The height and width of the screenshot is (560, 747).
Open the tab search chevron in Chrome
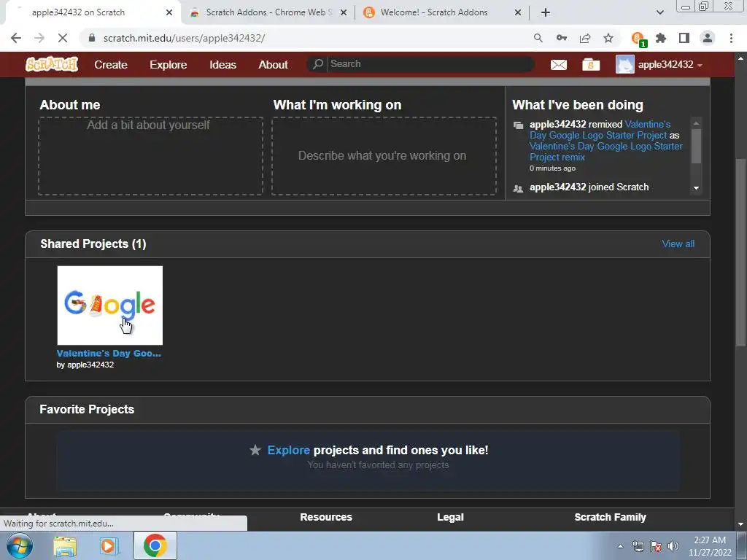point(659,12)
